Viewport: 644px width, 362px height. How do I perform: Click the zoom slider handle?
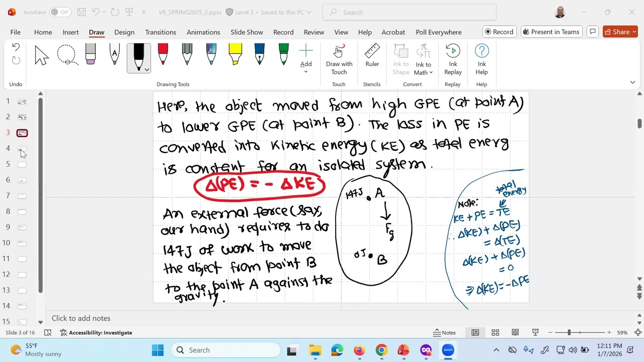pos(569,333)
